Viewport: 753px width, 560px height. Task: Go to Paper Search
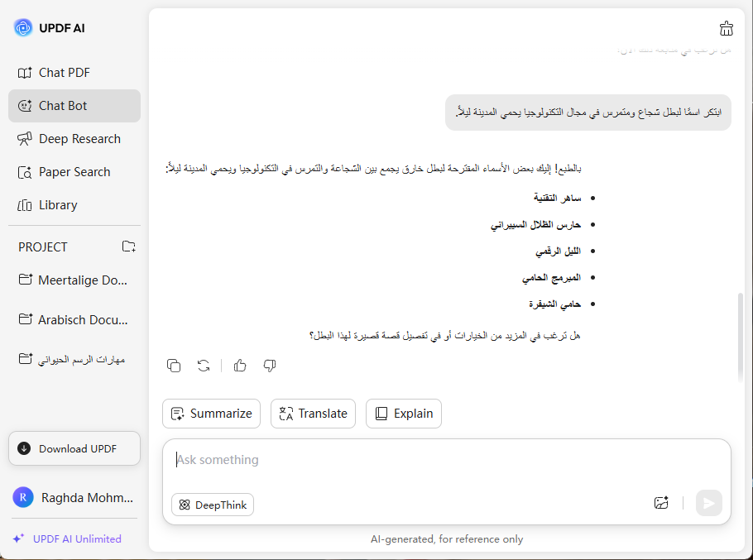(x=74, y=172)
